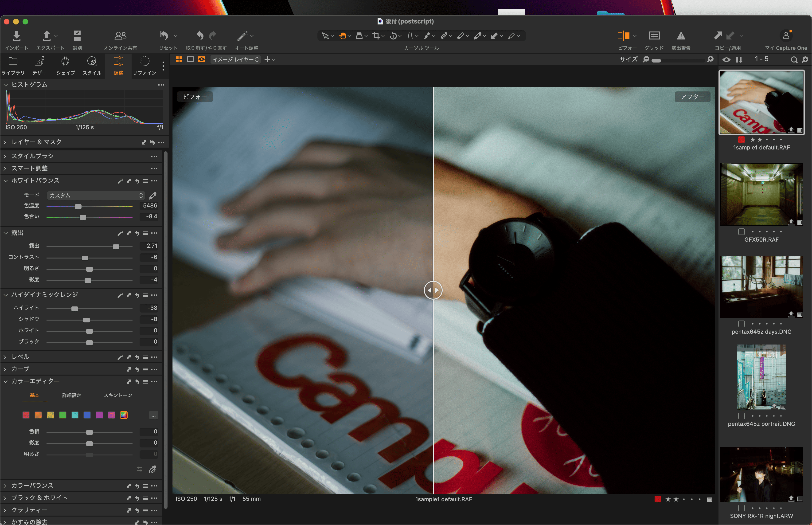This screenshot has width=812, height=525.
Task: Reset the ホワイトバランス panel adjustments
Action: pos(137,181)
